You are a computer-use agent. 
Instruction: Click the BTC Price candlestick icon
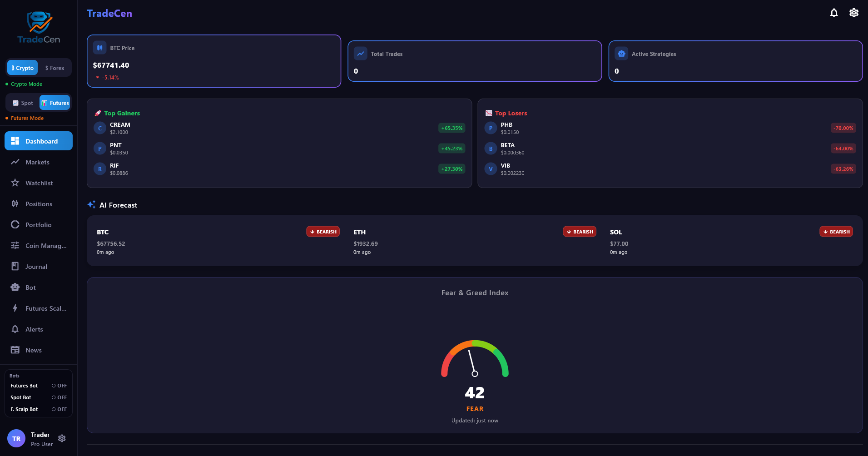click(x=99, y=47)
